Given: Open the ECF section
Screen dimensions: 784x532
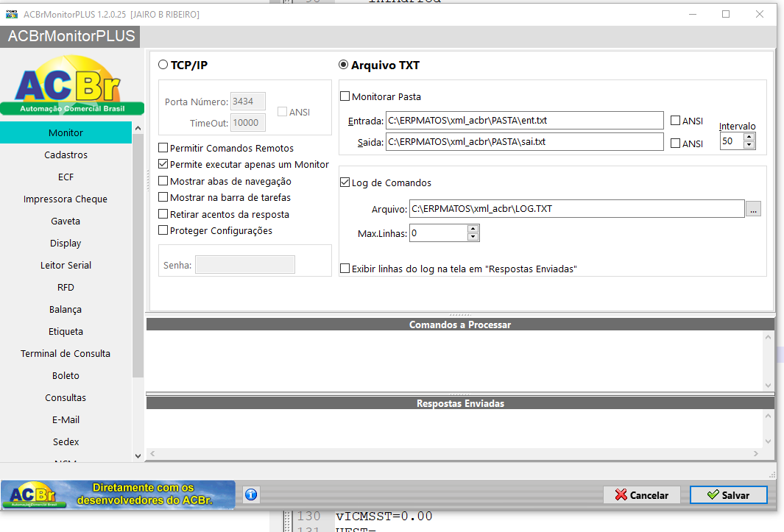Looking at the screenshot, I should tap(66, 177).
